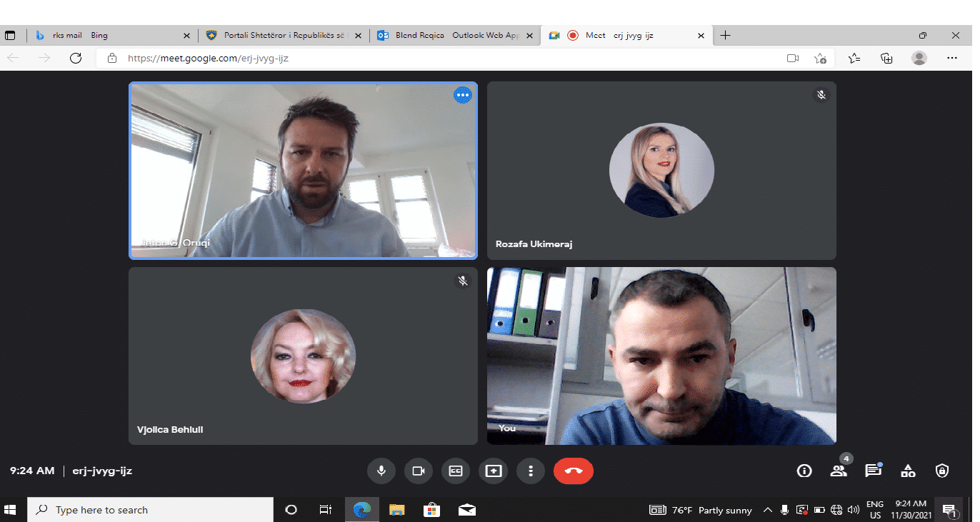Open more options three-dot menu
This screenshot has height=522, width=980.
(530, 471)
